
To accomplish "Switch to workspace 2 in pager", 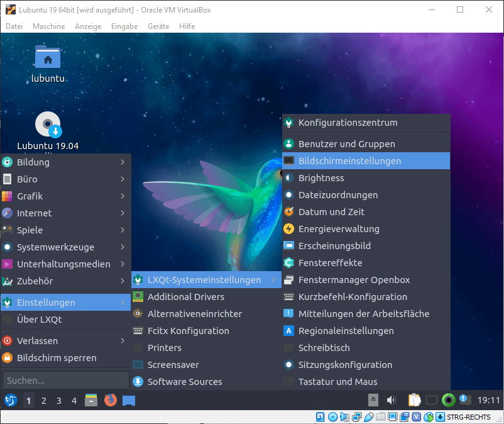I will coord(44,401).
